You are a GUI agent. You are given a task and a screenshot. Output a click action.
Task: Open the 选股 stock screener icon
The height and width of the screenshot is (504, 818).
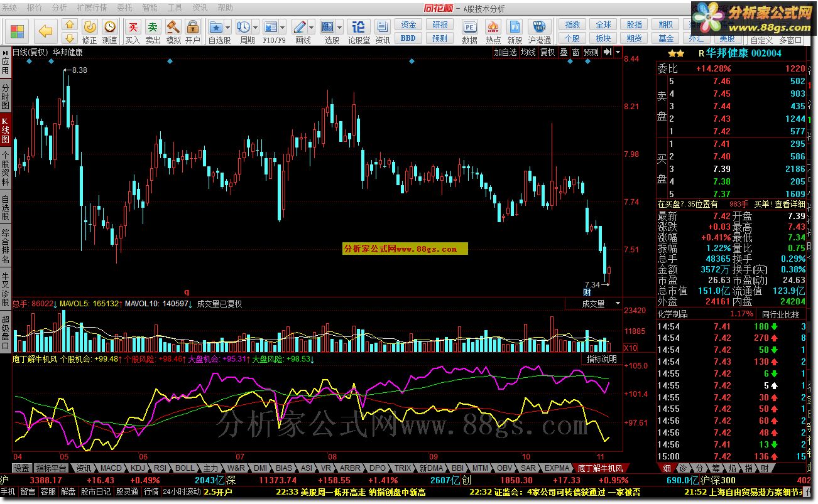coord(328,27)
